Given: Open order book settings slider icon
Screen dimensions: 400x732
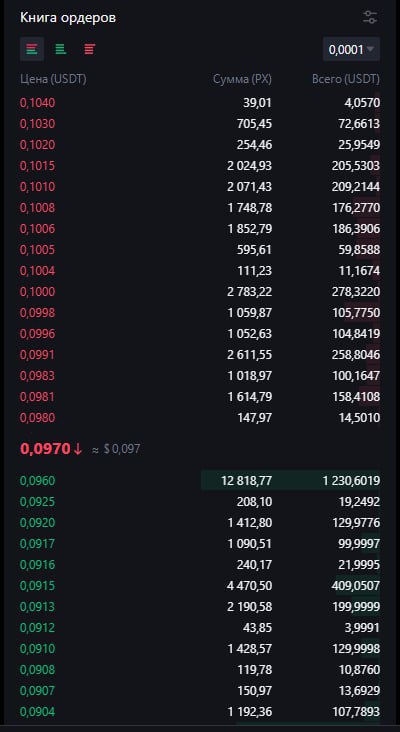Looking at the screenshot, I should pyautogui.click(x=370, y=18).
